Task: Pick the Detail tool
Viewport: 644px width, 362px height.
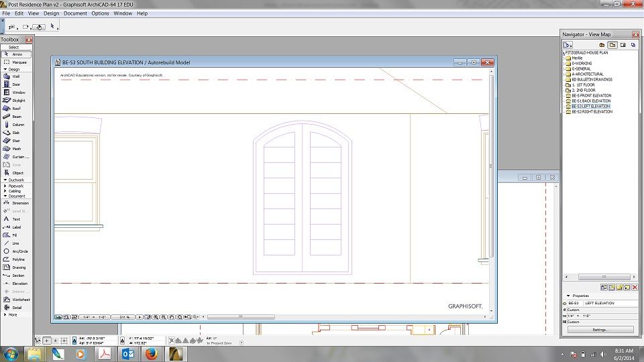Action: coord(16,308)
